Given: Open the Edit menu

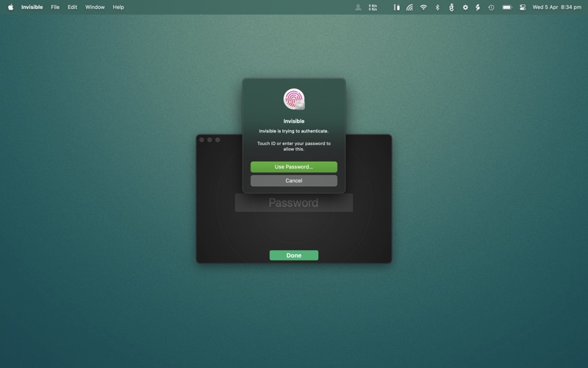Looking at the screenshot, I should point(72,7).
